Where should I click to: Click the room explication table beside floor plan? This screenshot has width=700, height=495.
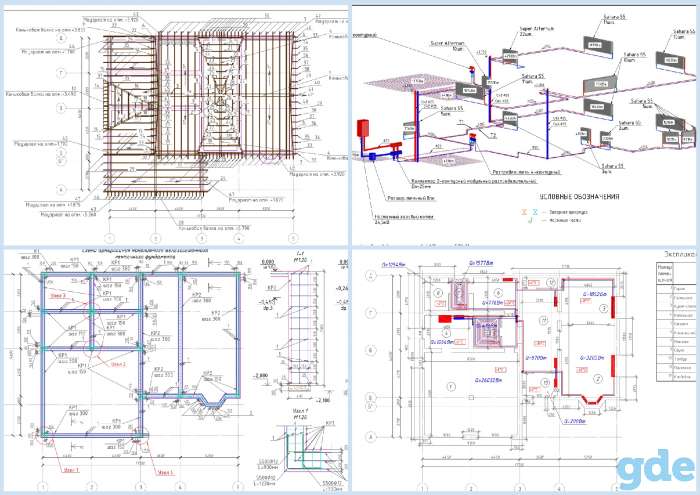(675, 321)
